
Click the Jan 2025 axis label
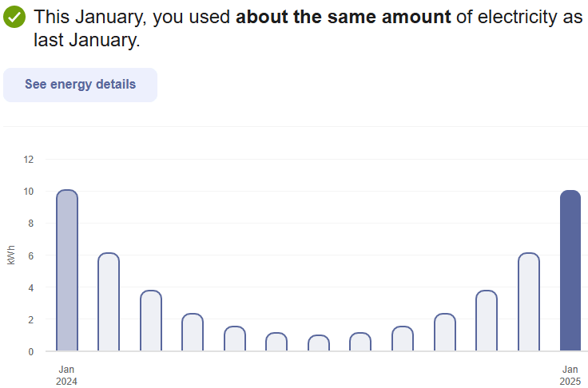tap(570, 375)
